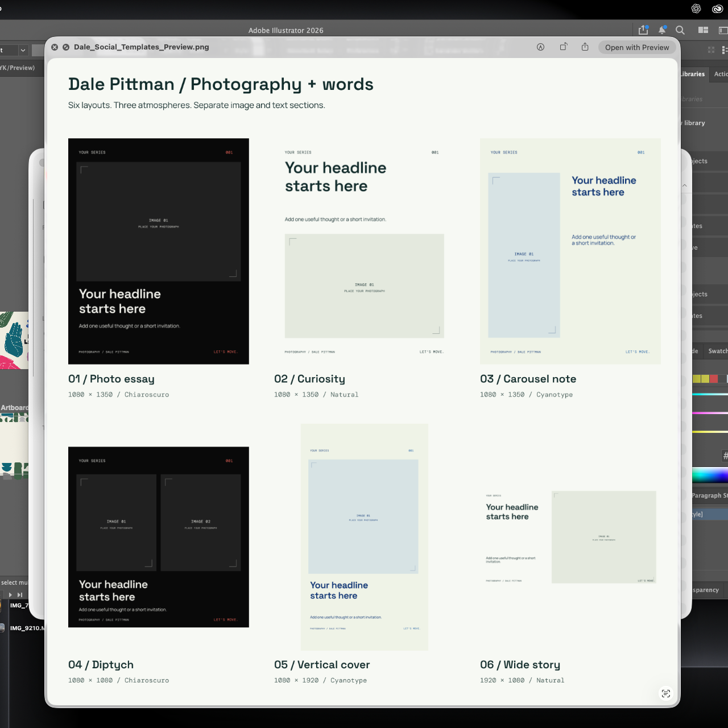The image size is (728, 728).
Task: Click the '03 / Carousel note' caption
Action: (528, 379)
